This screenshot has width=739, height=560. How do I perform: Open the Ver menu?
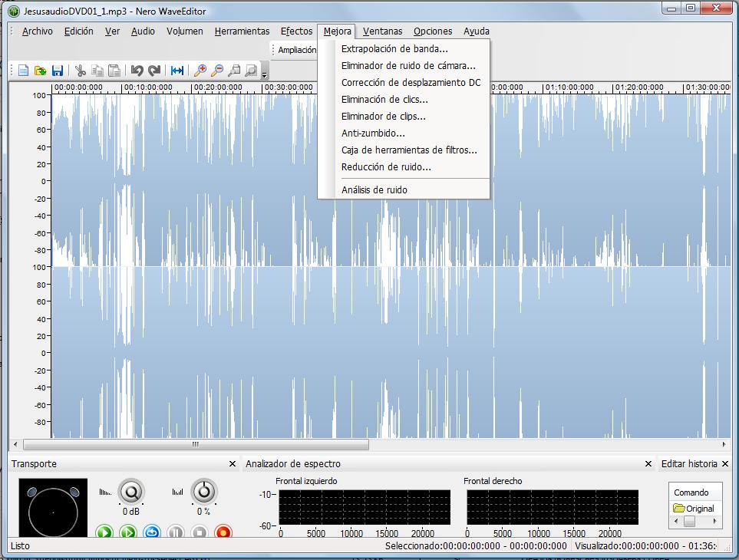[112, 31]
